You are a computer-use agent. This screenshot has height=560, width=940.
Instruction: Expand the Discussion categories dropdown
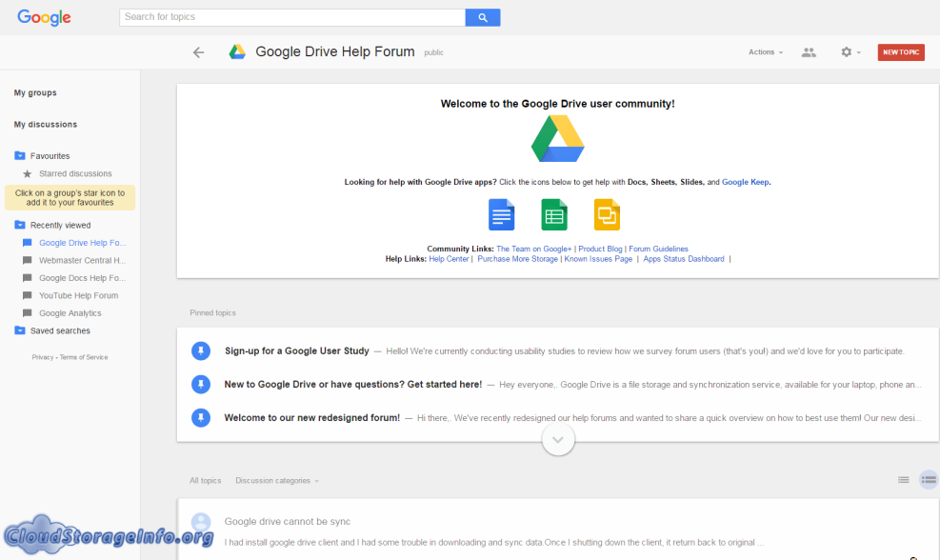tap(276, 480)
